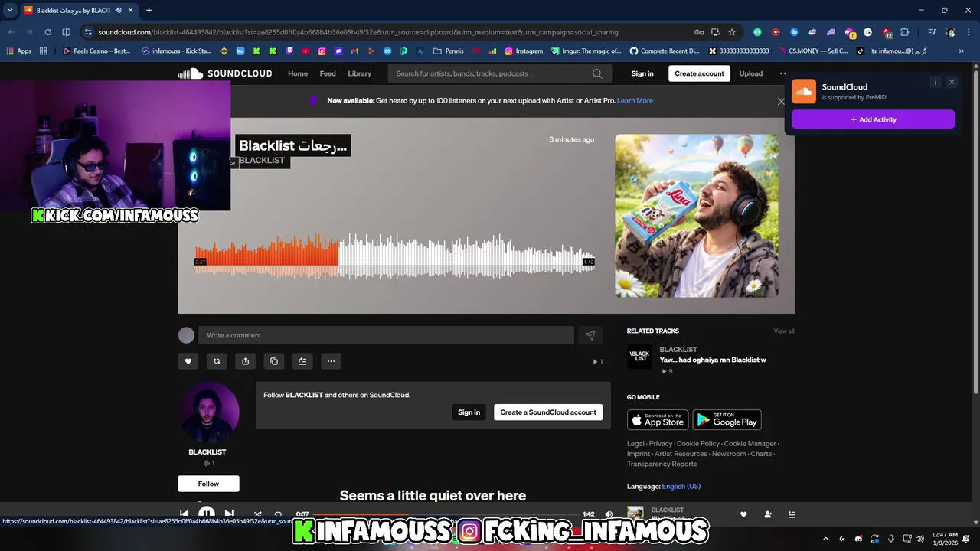Go to SoundCloud logo home

pos(225,73)
